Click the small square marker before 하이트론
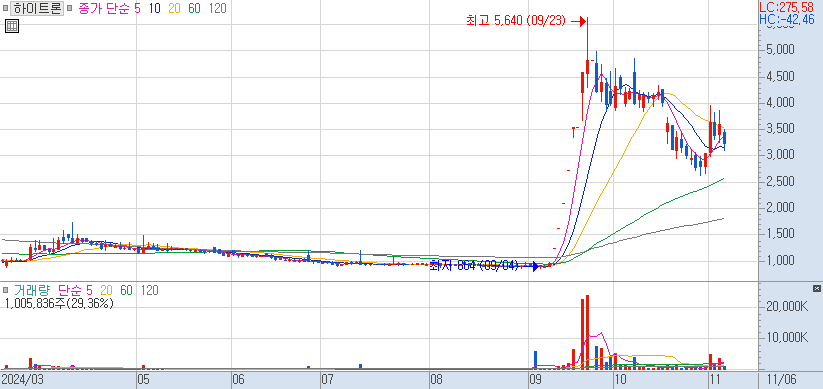 pyautogui.click(x=5, y=9)
